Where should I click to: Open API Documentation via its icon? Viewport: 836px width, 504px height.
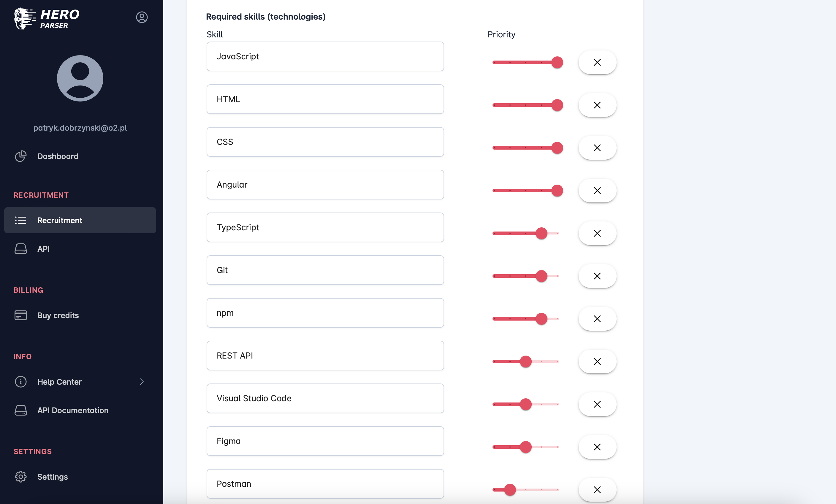21,410
